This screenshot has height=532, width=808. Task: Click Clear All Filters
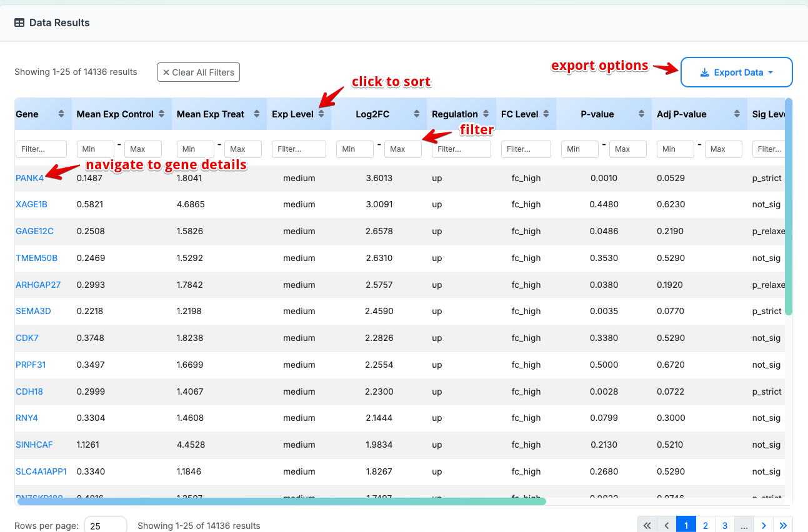pos(198,72)
